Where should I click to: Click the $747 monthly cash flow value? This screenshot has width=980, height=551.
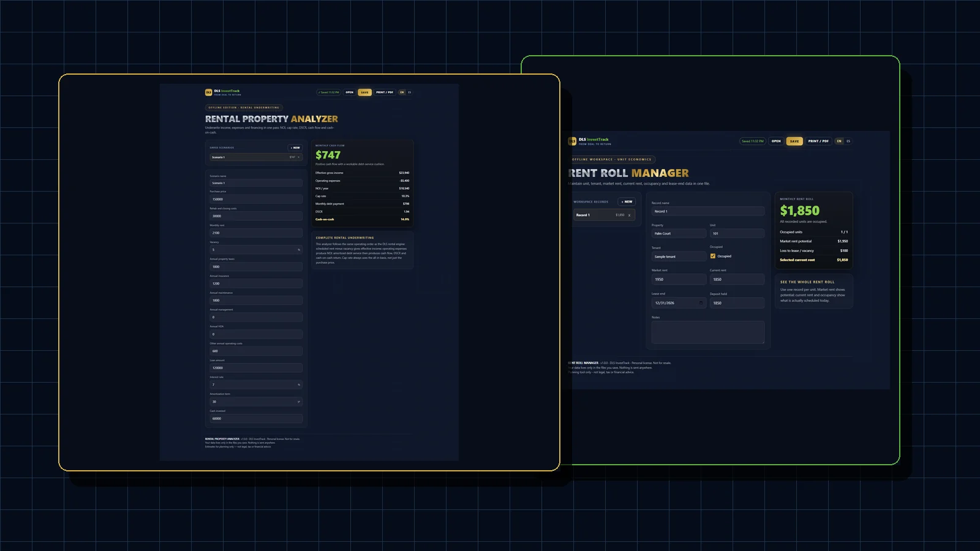pos(328,155)
